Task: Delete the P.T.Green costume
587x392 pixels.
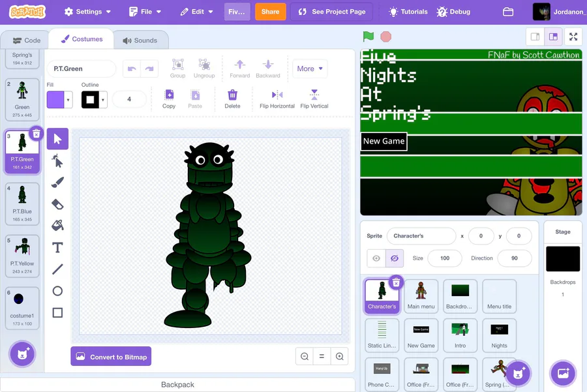Action: click(x=36, y=133)
